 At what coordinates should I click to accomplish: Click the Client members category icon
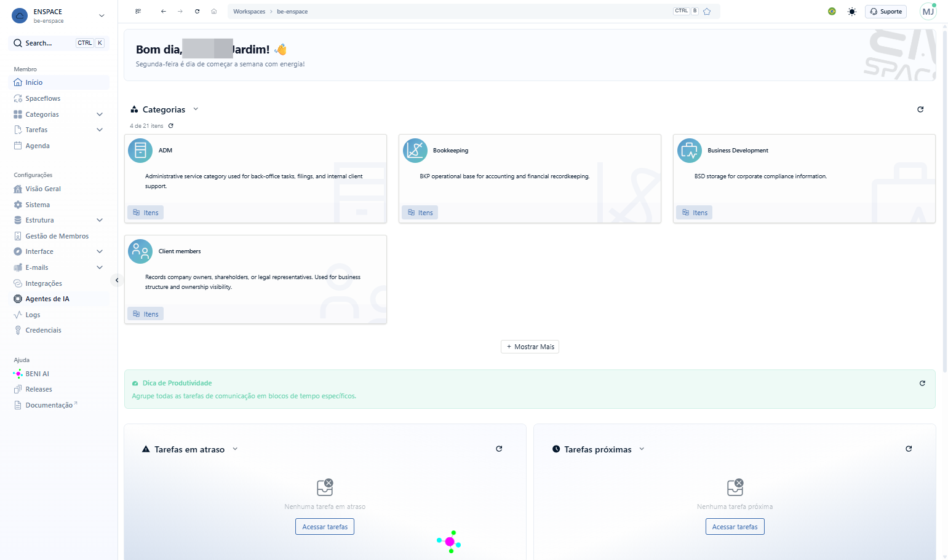tap(140, 251)
